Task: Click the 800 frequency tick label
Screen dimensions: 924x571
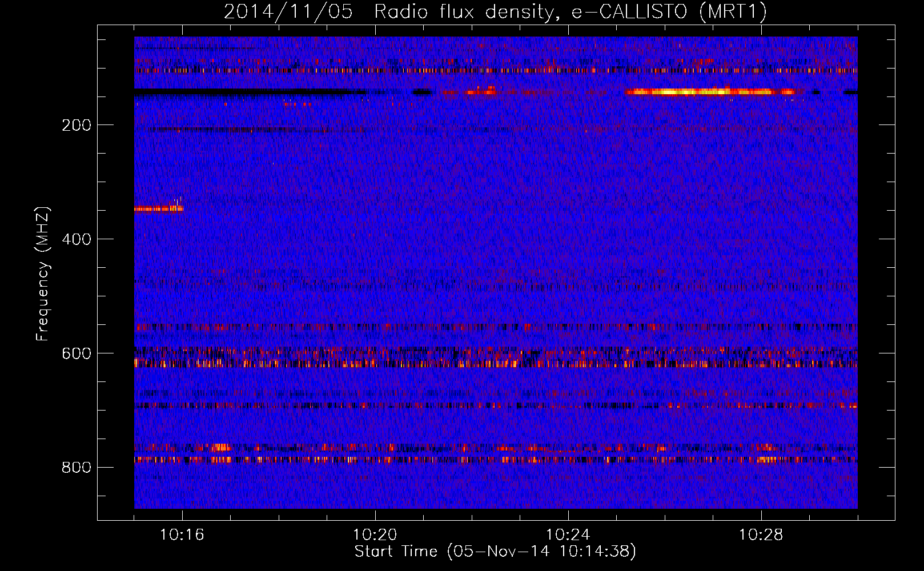Action: [76, 468]
